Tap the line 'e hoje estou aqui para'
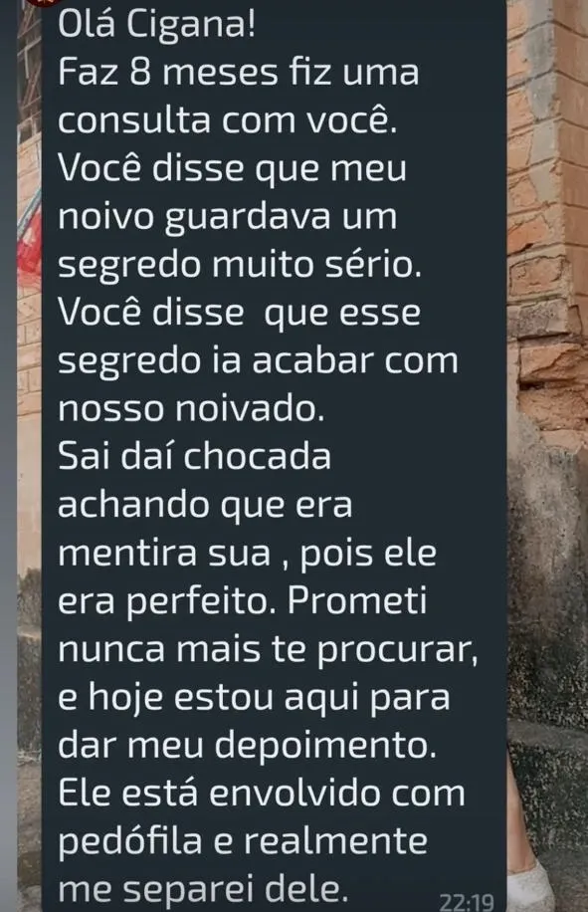588x912 pixels. coord(254,698)
